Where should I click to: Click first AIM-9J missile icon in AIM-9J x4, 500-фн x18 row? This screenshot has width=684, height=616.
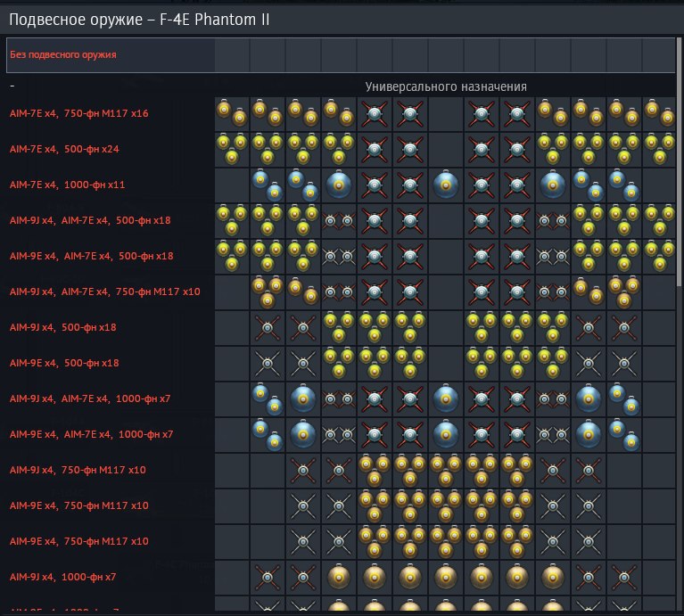click(x=268, y=328)
